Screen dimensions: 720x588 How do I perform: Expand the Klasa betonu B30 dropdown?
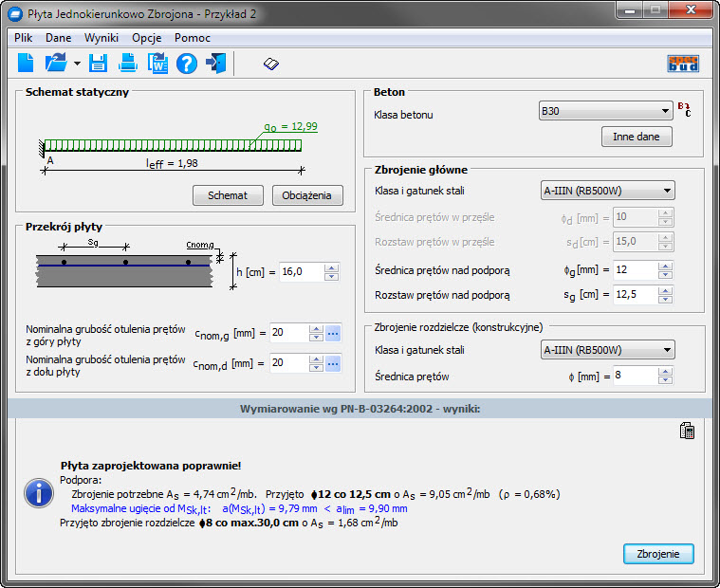(606, 111)
